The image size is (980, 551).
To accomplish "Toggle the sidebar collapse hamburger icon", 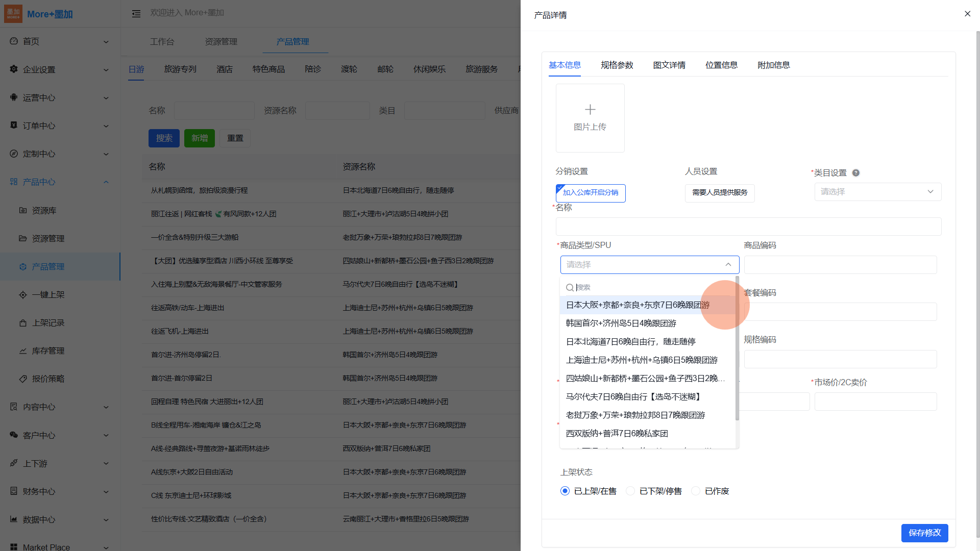I will point(136,14).
